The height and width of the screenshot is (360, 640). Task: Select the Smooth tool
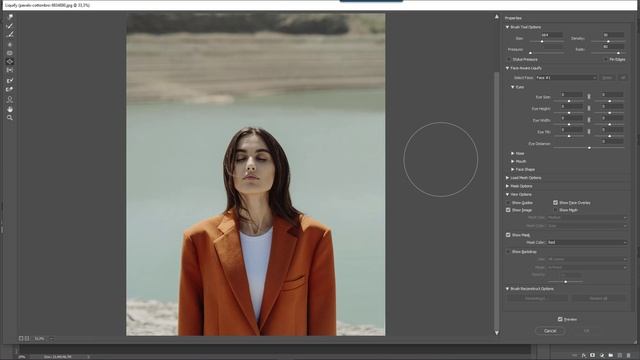coord(10,35)
